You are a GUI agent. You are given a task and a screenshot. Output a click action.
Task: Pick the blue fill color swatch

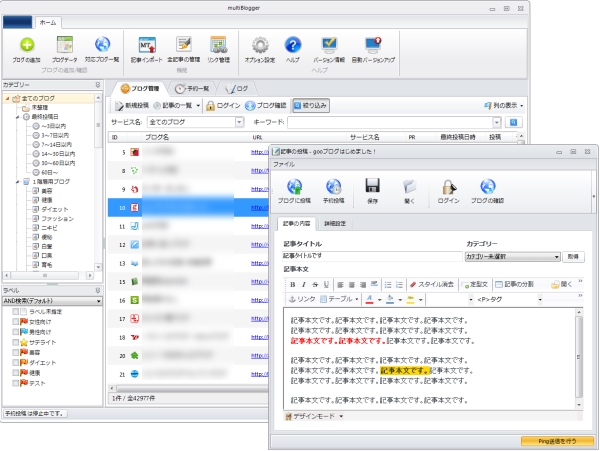click(x=390, y=299)
